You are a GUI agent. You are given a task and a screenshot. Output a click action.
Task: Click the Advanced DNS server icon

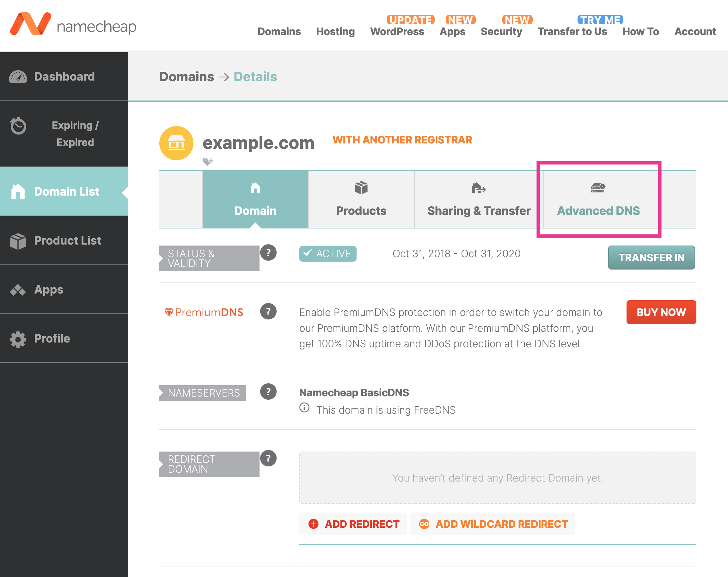coord(598,188)
